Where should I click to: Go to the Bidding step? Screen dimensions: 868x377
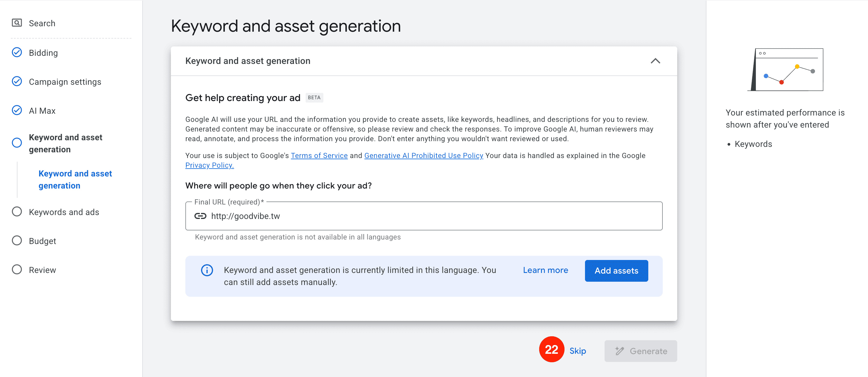[x=43, y=53]
